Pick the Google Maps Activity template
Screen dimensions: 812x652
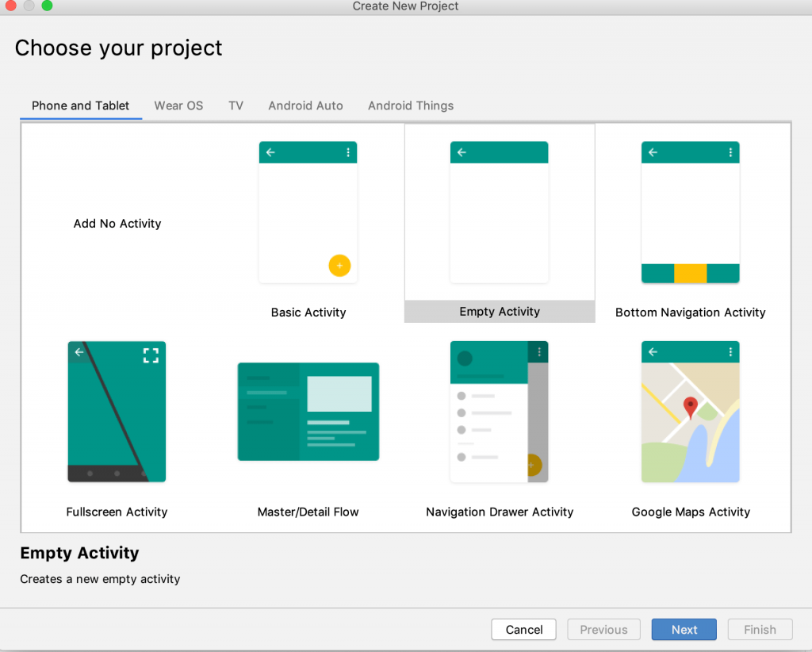pos(690,412)
